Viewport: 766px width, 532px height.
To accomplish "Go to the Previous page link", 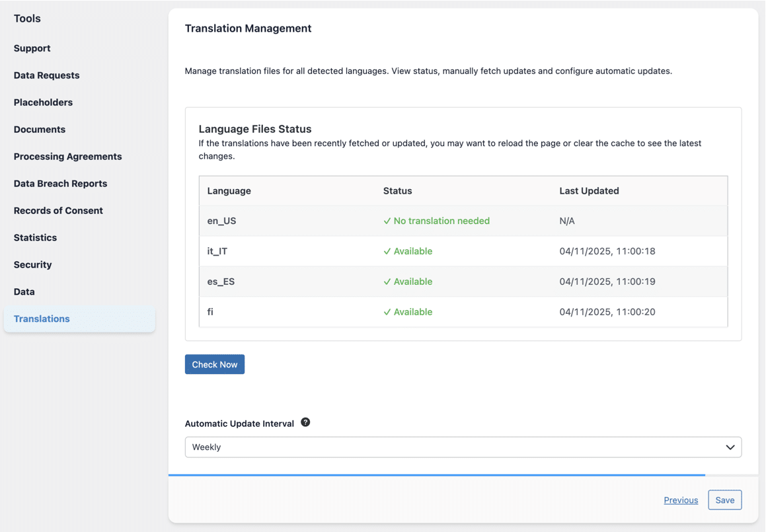I will (x=681, y=500).
